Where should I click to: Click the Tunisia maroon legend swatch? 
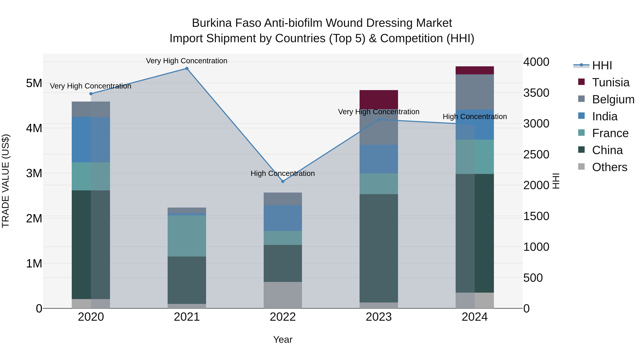[x=582, y=82]
